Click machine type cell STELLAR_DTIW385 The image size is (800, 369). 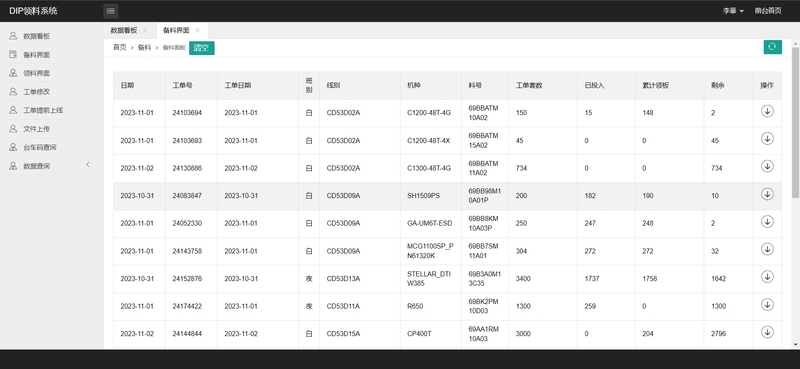430,279
